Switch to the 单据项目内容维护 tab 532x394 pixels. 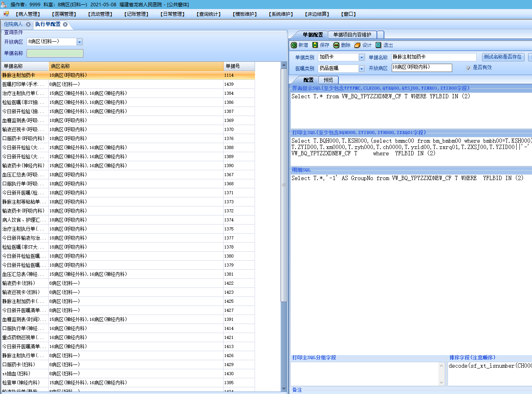tap(352, 35)
